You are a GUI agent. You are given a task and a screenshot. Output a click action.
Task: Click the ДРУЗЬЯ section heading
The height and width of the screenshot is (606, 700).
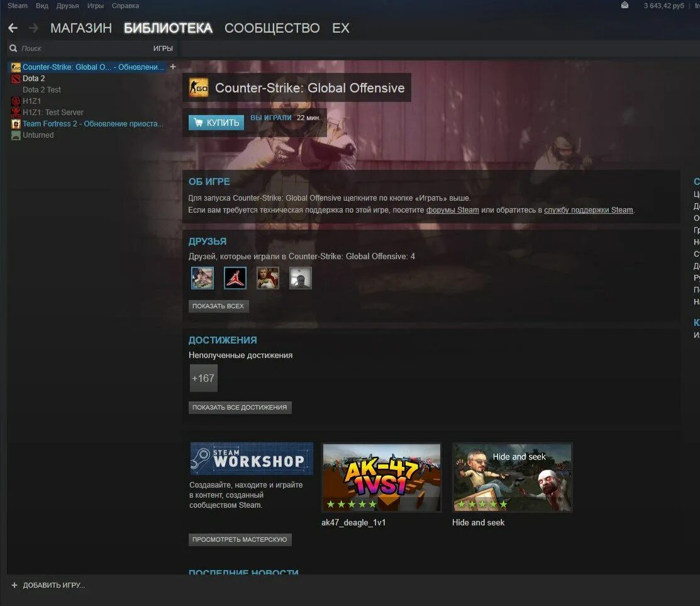(207, 241)
